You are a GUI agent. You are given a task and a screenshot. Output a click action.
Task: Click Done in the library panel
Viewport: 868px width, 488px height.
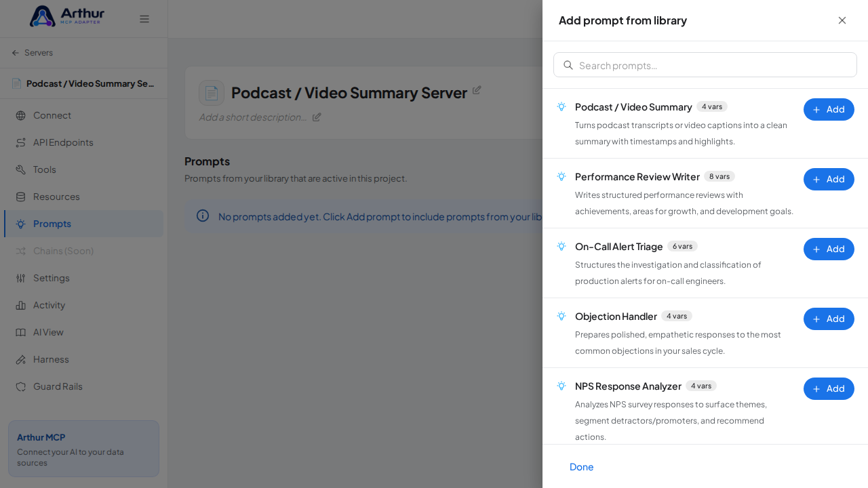(x=582, y=467)
